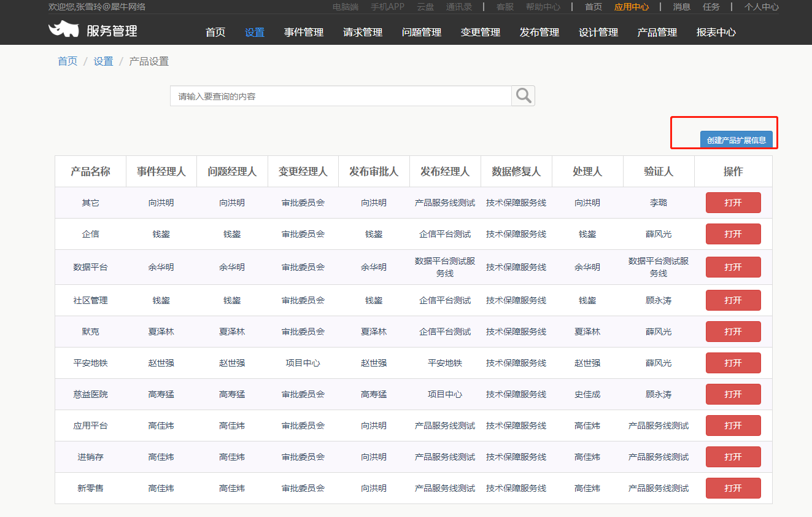
Task: Open the 社区管理 product row
Action: (x=733, y=300)
